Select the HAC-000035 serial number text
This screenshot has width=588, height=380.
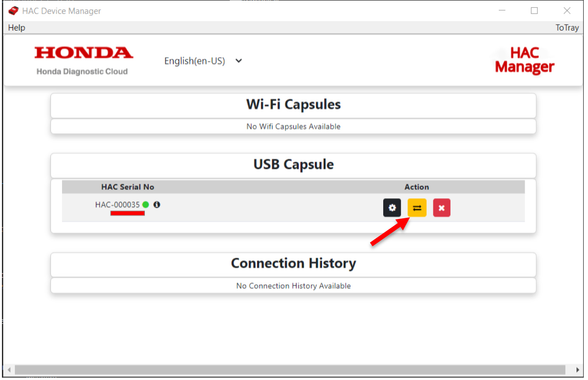[117, 205]
